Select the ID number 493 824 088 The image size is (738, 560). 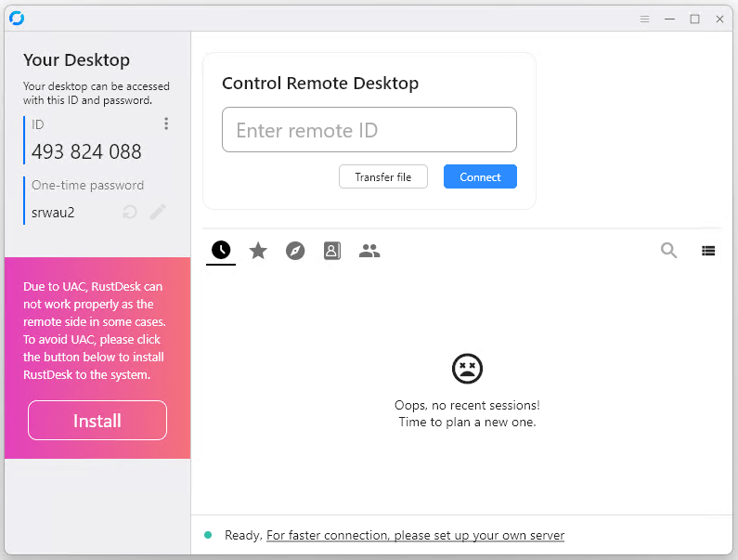point(86,151)
